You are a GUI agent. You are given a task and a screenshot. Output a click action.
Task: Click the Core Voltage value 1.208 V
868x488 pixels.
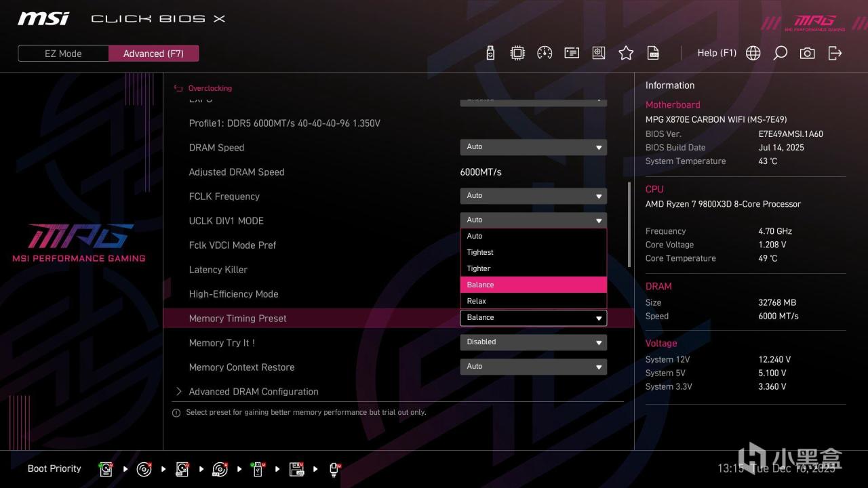click(x=772, y=245)
